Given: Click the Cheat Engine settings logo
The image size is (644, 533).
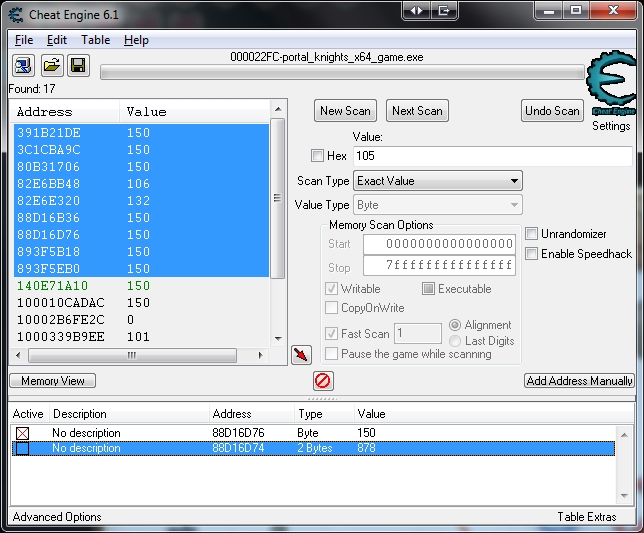Looking at the screenshot, I should [x=610, y=88].
